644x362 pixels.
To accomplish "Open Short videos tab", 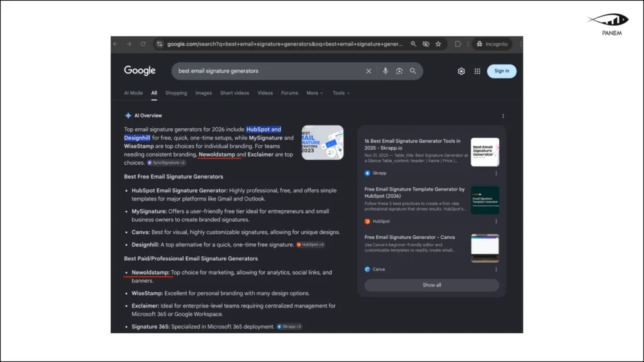I will point(235,93).
